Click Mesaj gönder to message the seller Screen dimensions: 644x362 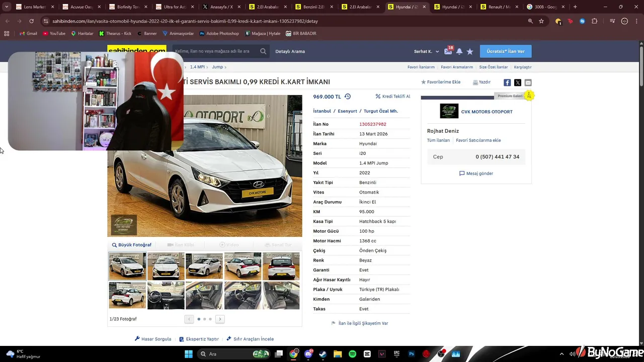click(476, 173)
